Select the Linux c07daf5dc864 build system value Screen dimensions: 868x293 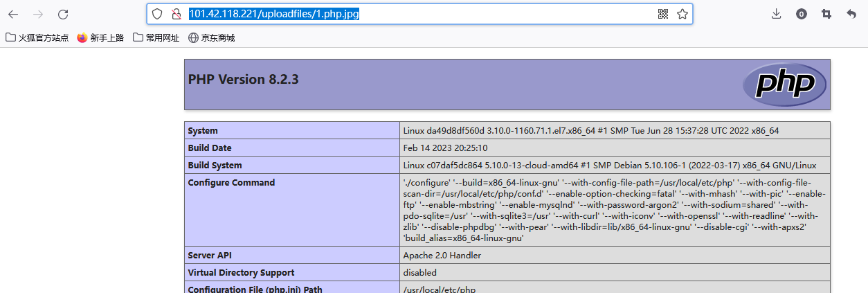pos(610,166)
